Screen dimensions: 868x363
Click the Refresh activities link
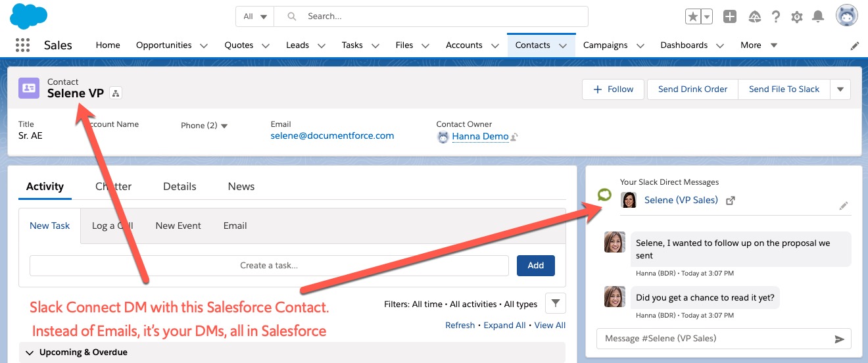[460, 325]
